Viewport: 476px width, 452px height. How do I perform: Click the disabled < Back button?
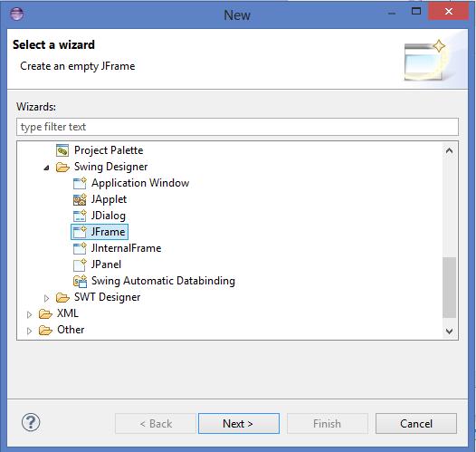156,423
